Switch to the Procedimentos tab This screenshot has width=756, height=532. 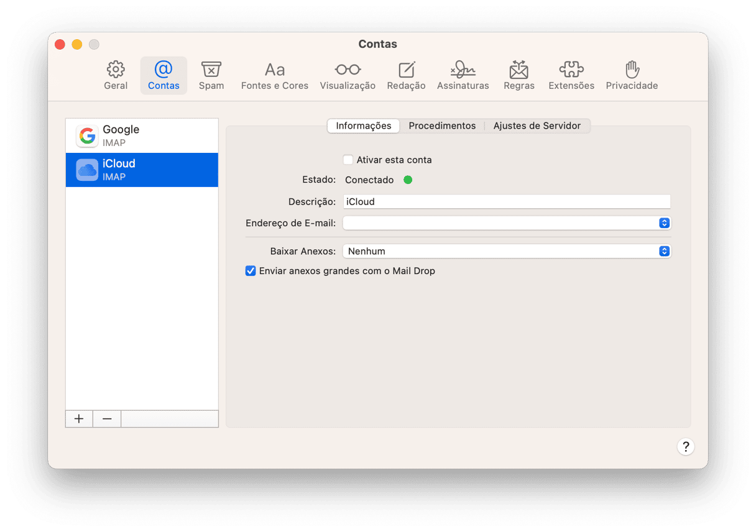tap(442, 126)
